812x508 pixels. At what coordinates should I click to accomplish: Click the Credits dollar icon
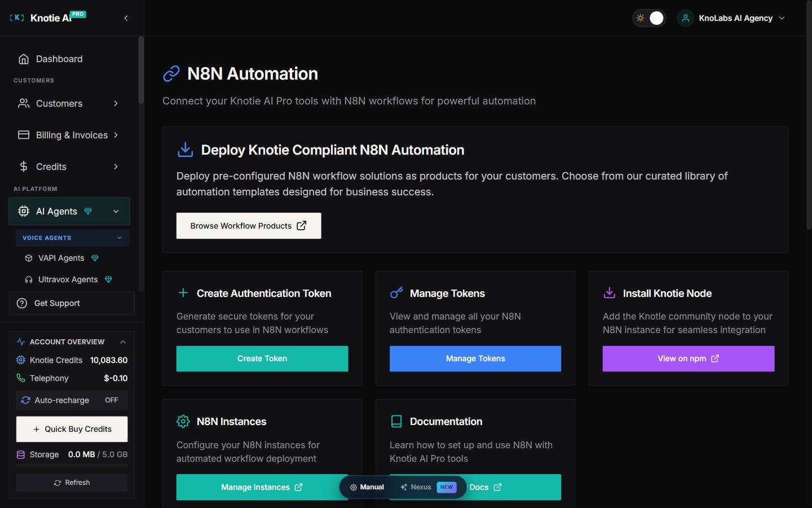pyautogui.click(x=23, y=167)
